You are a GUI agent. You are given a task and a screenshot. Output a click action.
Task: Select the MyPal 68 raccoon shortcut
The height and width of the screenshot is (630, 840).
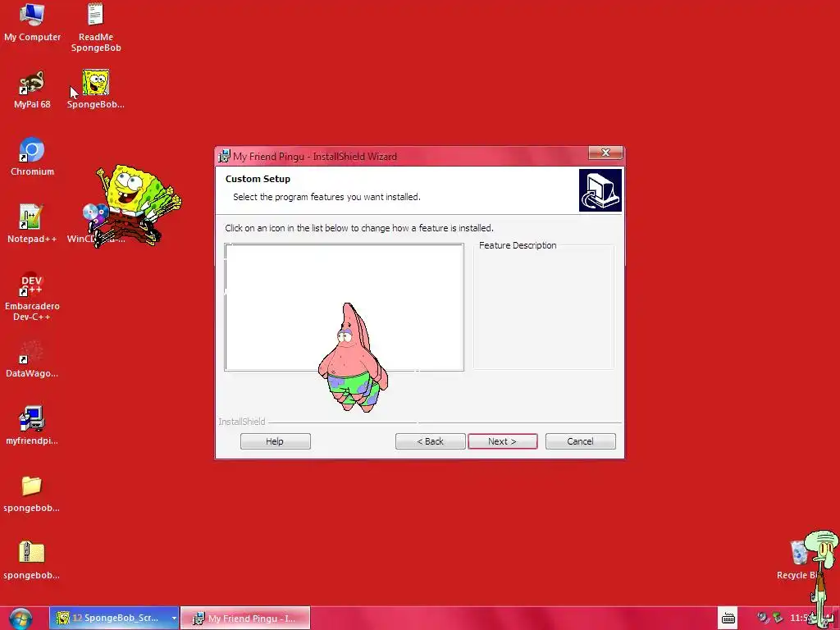pos(32,89)
